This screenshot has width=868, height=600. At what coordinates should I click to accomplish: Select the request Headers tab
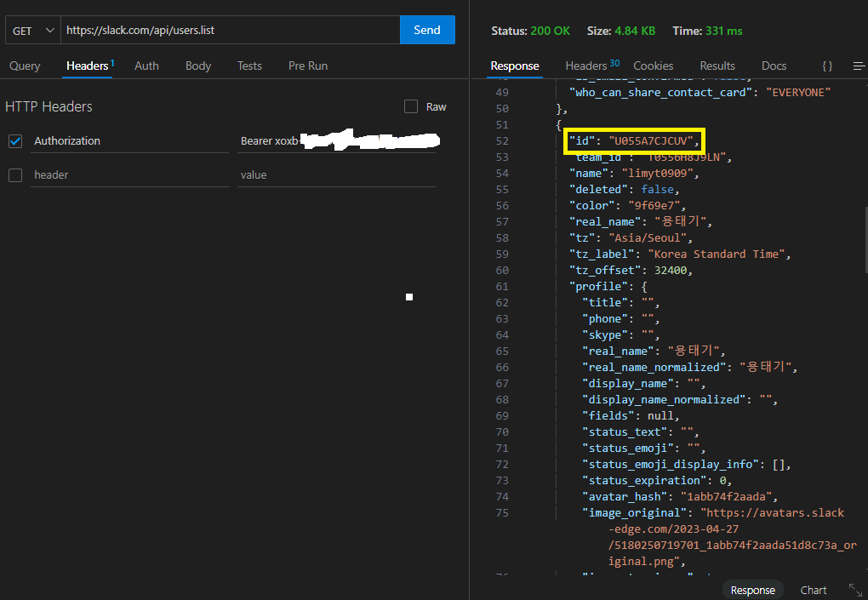(x=88, y=66)
